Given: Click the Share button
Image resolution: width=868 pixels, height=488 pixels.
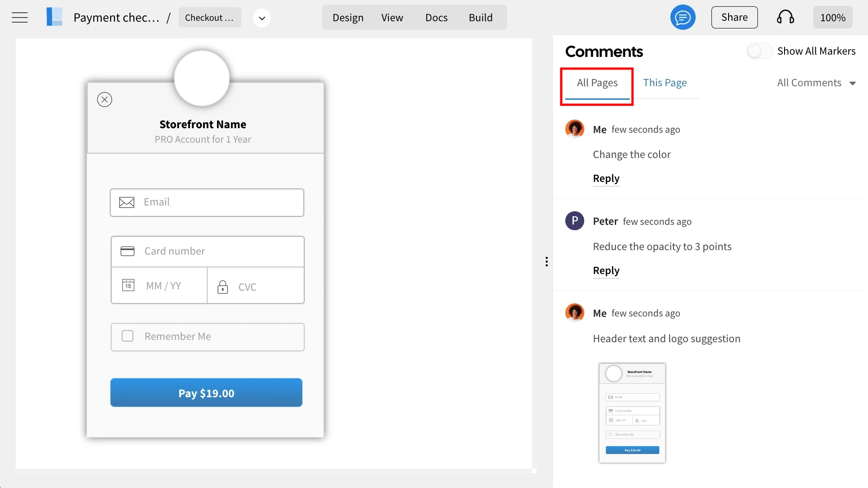Looking at the screenshot, I should pyautogui.click(x=734, y=18).
